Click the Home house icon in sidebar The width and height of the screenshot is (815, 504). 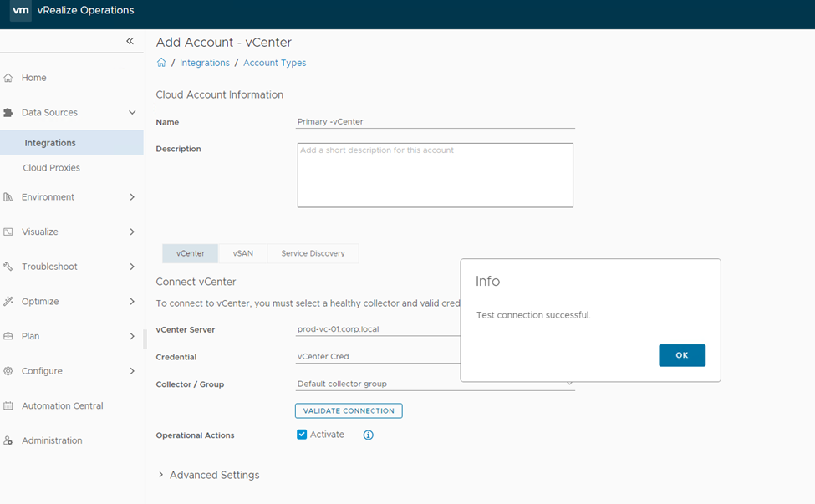point(8,78)
